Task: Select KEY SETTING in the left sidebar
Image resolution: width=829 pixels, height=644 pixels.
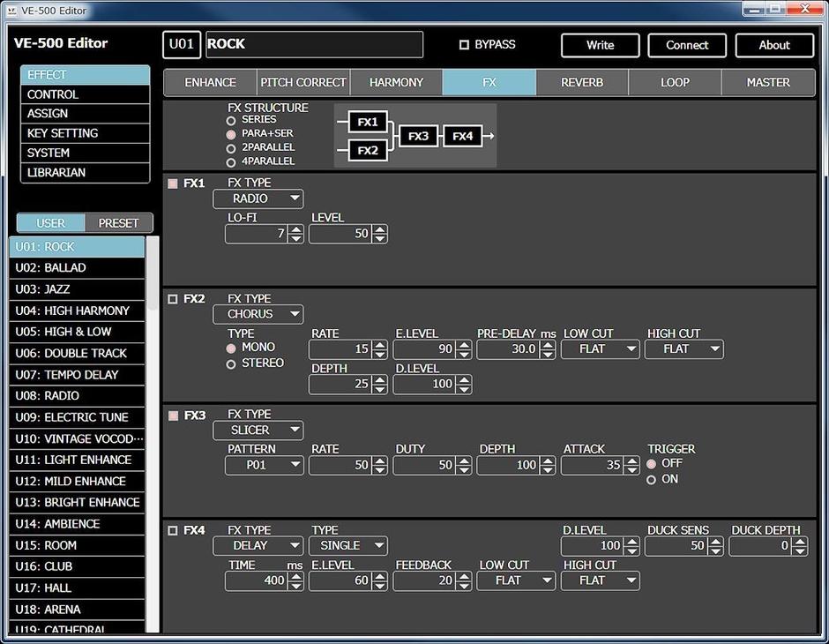Action: (x=84, y=133)
